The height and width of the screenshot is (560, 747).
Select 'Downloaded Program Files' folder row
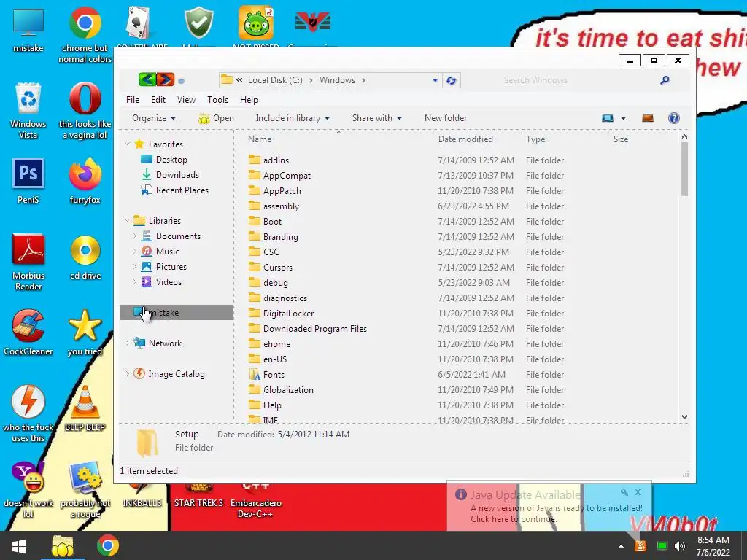[x=406, y=329]
